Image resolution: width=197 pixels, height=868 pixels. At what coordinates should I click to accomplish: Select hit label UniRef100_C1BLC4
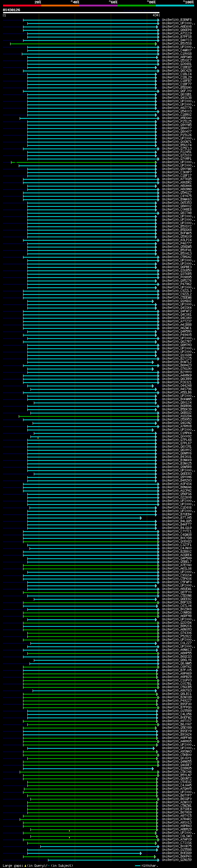pyautogui.click(x=177, y=74)
